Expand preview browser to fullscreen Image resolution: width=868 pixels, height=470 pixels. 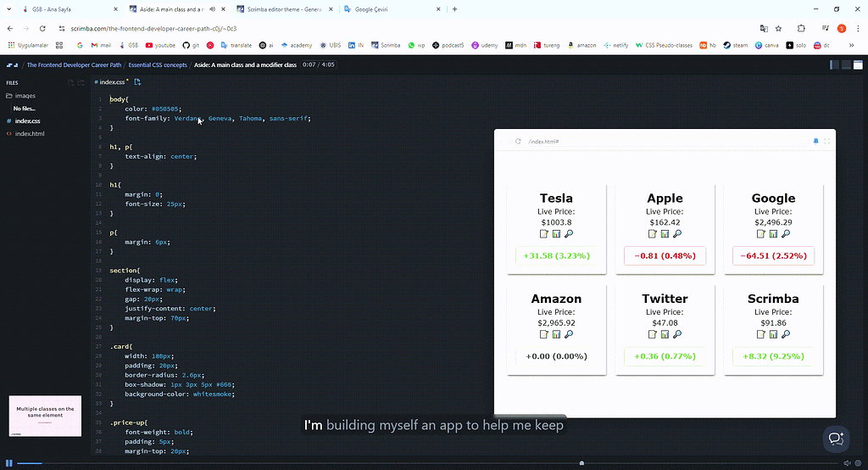tap(826, 141)
